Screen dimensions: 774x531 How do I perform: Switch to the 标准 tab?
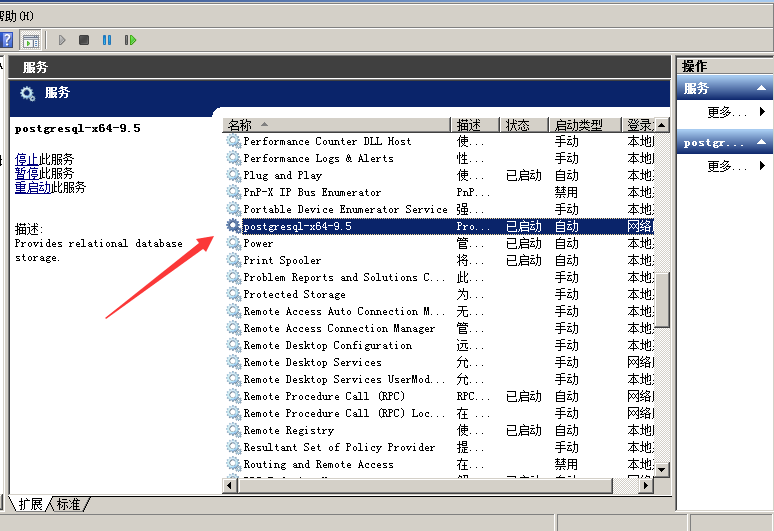click(x=68, y=504)
